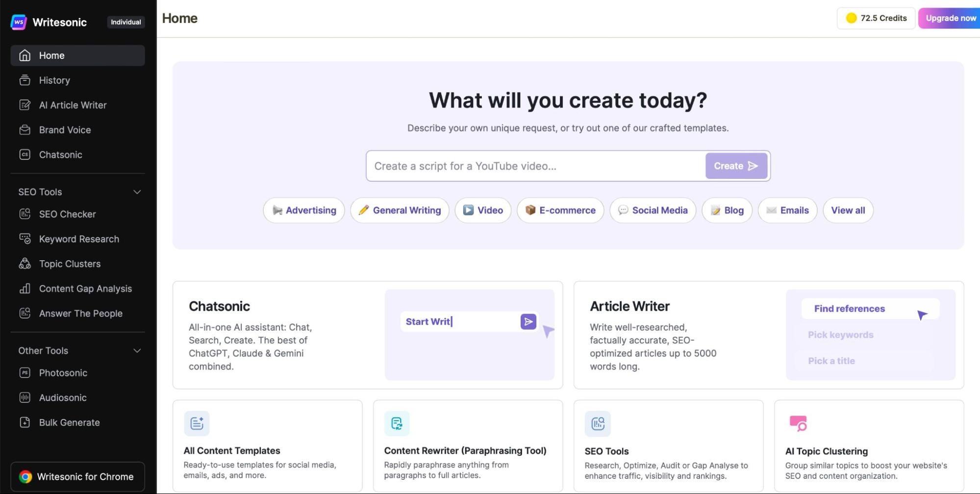Click the 'Home' page heading
This screenshot has width=980, height=494.
(x=180, y=18)
